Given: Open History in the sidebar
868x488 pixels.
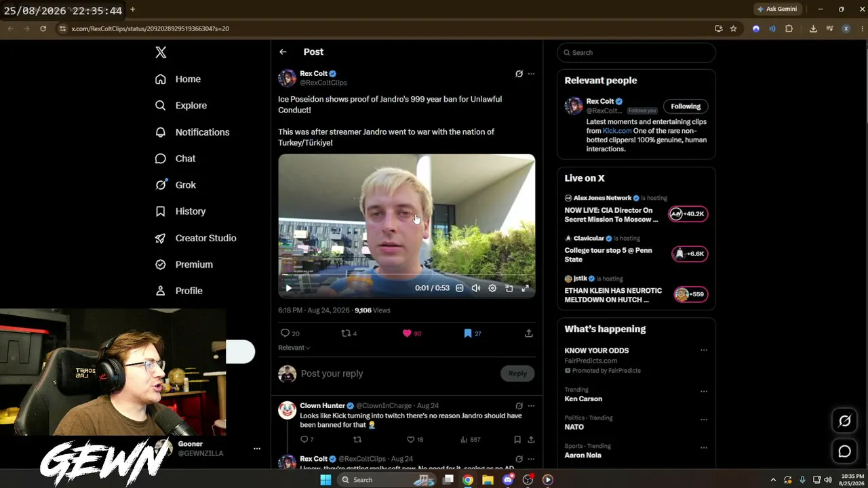Looking at the screenshot, I should click(180, 211).
